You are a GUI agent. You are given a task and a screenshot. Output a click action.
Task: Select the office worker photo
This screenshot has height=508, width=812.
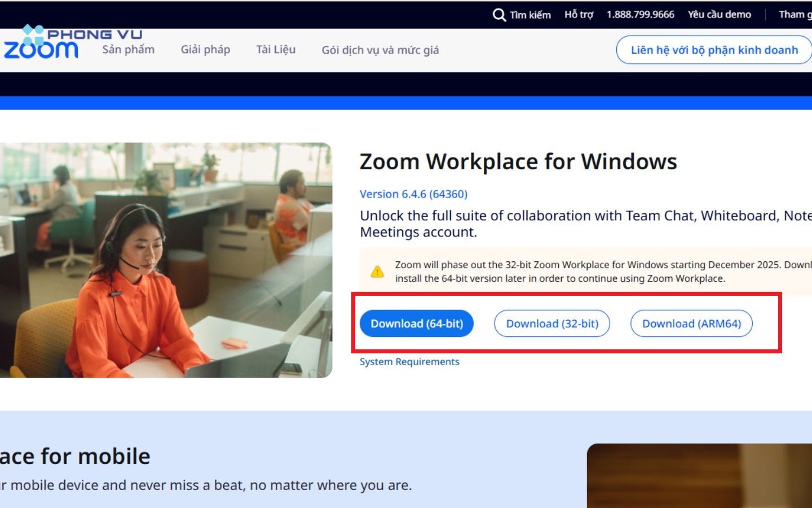click(166, 260)
